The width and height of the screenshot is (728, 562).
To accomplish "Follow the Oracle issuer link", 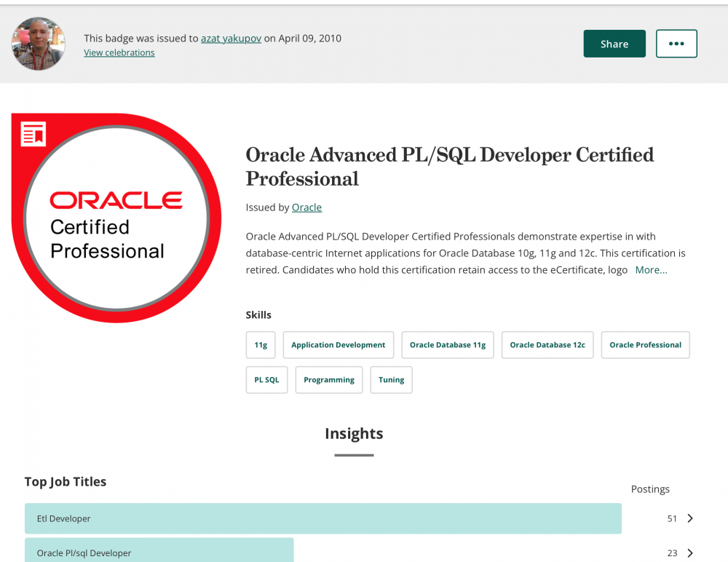I will pyautogui.click(x=306, y=207).
